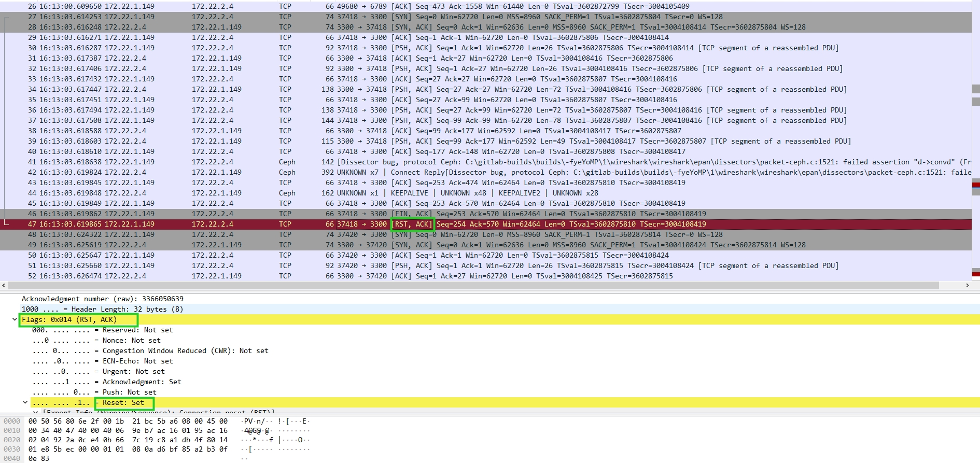Select packet 36 PSH, ACK length 138 row
Viewport: 980px width, 463px height.
coord(486,110)
